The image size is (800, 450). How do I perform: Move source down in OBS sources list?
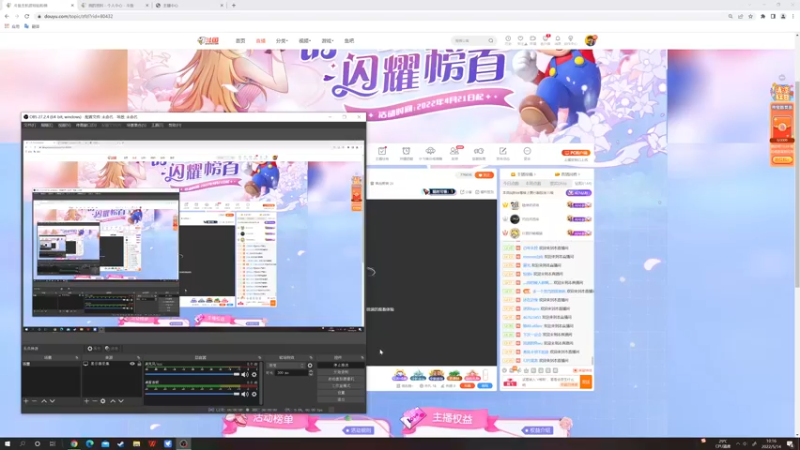coord(121,401)
